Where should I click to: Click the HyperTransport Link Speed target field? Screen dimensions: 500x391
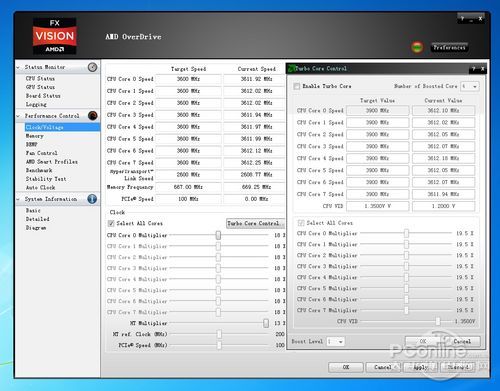(x=188, y=175)
